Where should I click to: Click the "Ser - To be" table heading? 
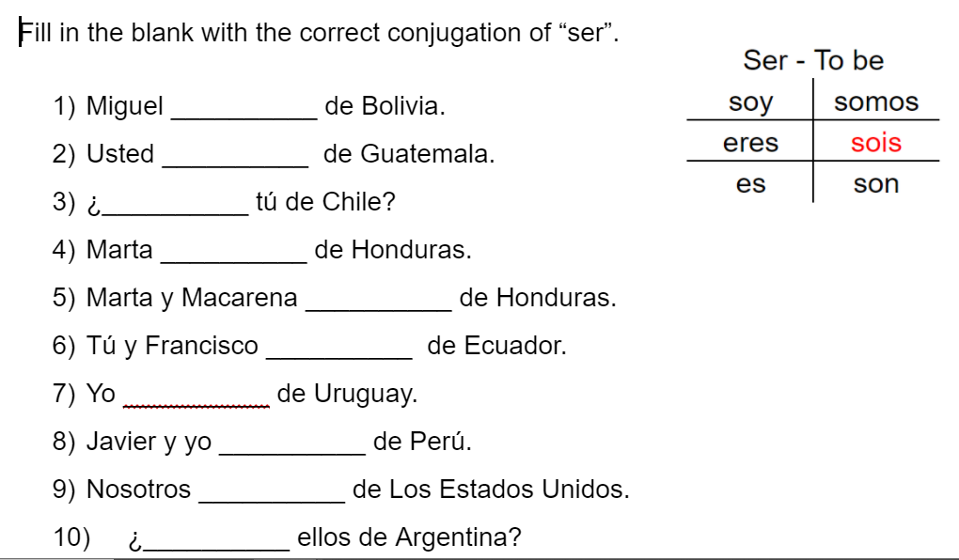tap(813, 61)
